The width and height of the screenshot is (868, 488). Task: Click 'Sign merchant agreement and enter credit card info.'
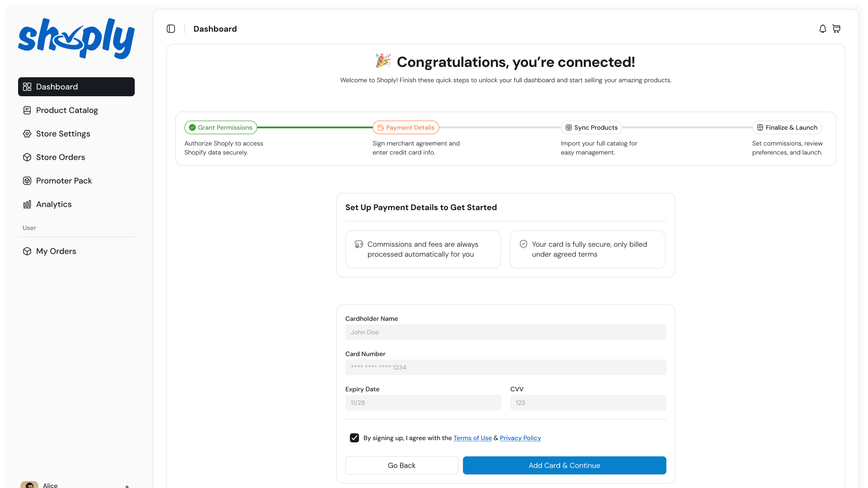pos(416,148)
